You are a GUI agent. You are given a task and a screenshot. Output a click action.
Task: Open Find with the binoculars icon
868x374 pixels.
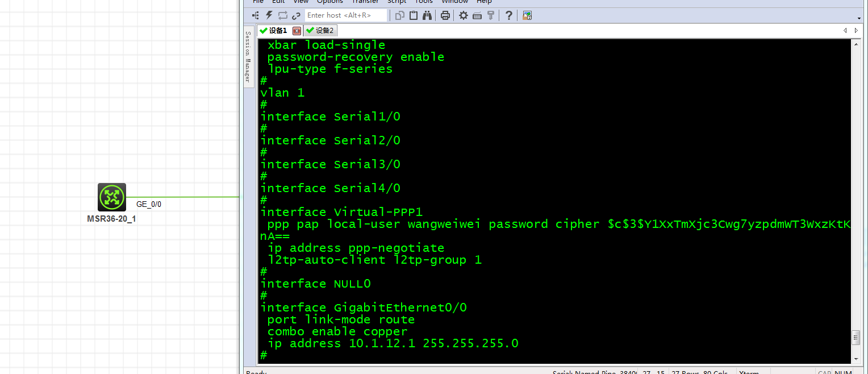pyautogui.click(x=427, y=15)
